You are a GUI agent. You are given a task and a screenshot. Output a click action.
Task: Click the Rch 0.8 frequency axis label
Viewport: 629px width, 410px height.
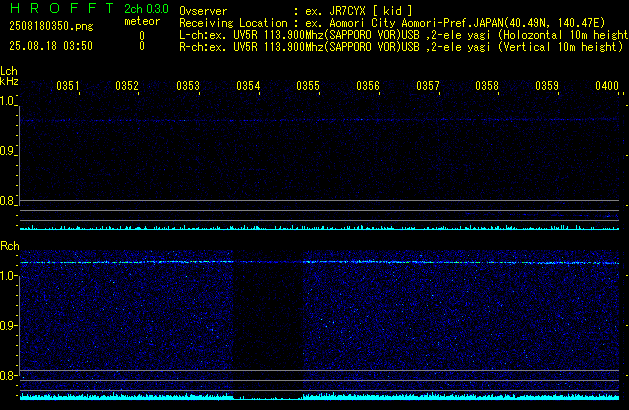[x=7, y=376]
